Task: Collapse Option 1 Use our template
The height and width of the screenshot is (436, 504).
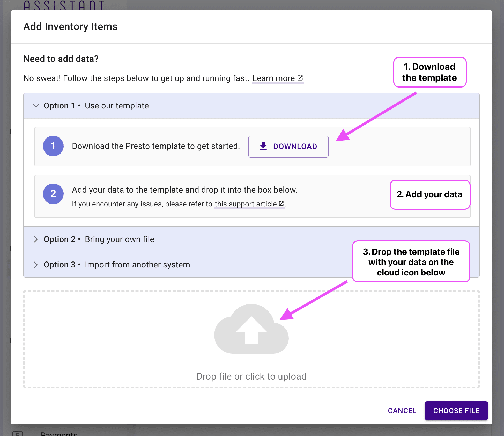Action: tap(36, 106)
